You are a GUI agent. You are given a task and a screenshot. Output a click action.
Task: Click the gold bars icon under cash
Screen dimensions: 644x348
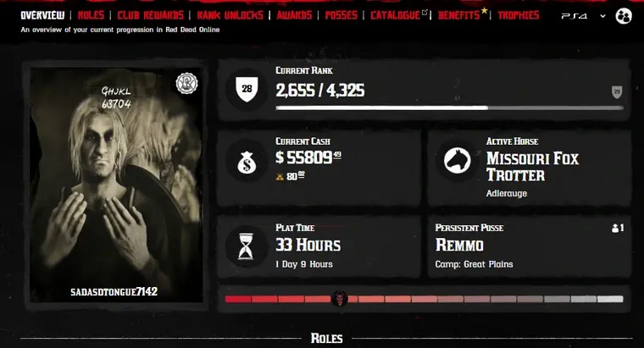[x=280, y=177]
